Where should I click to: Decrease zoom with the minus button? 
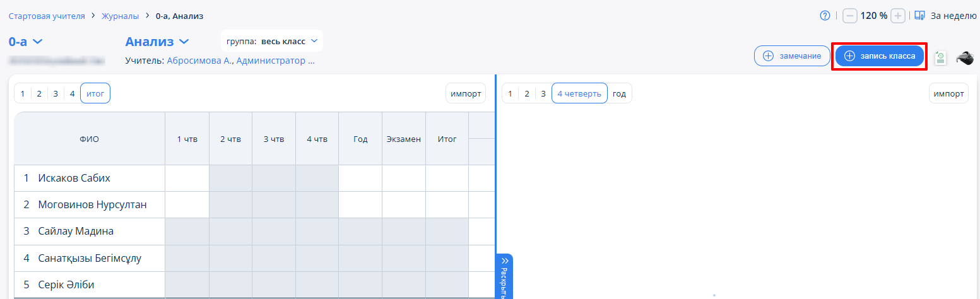850,16
